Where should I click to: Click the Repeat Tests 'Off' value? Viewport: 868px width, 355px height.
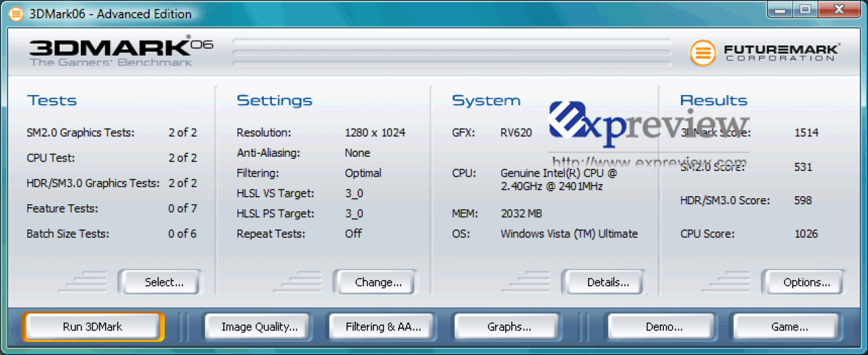[353, 233]
